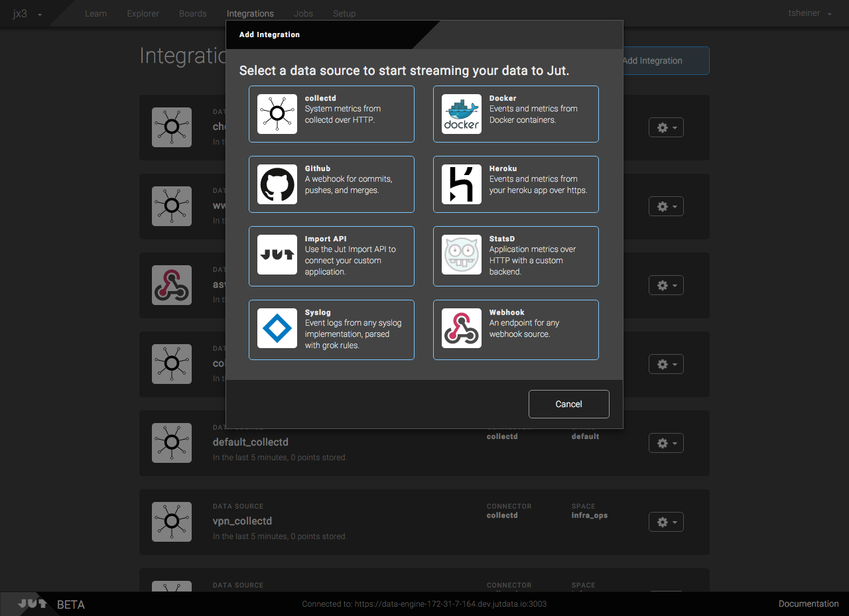Open the jx3 deployment dropdown
Viewport: 849px width, 616px height.
coord(27,14)
